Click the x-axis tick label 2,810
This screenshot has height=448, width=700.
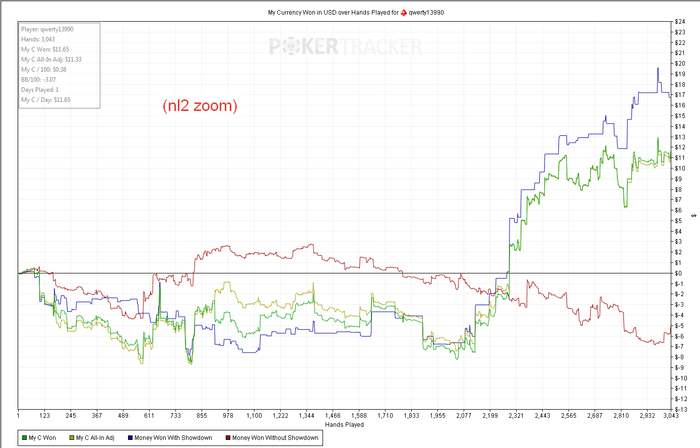pos(621,415)
